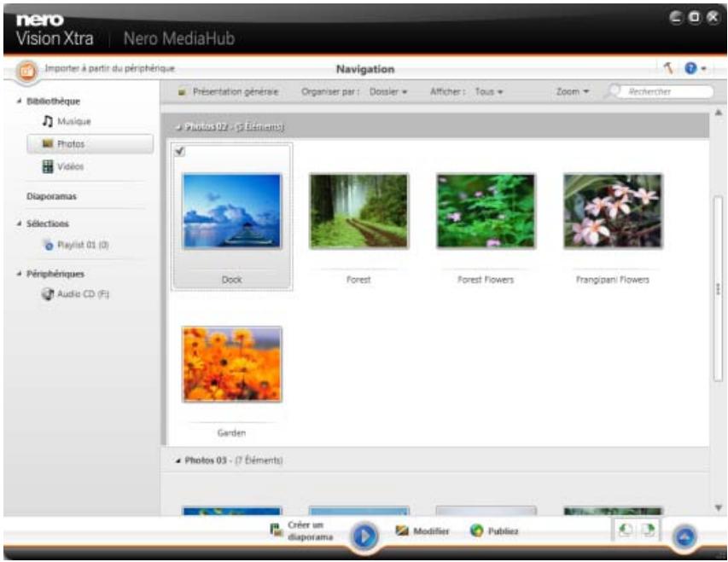This screenshot has height=562, width=728.
Task: Collapse the Périphériques tree section
Action: coord(19,274)
